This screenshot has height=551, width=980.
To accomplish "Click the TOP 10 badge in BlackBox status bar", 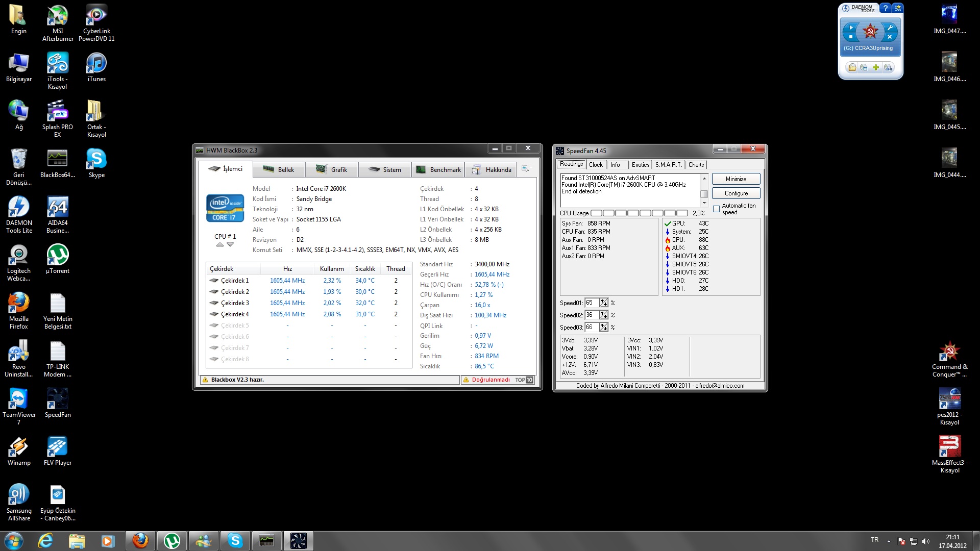I will click(x=524, y=380).
